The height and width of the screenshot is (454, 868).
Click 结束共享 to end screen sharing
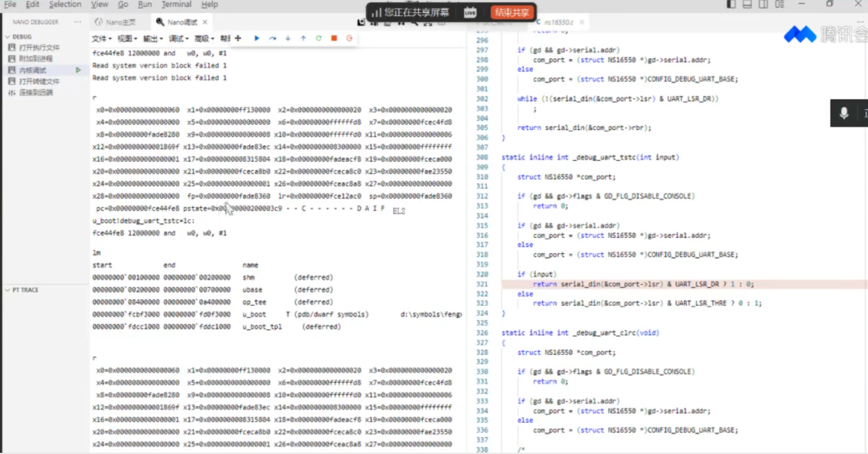[512, 12]
